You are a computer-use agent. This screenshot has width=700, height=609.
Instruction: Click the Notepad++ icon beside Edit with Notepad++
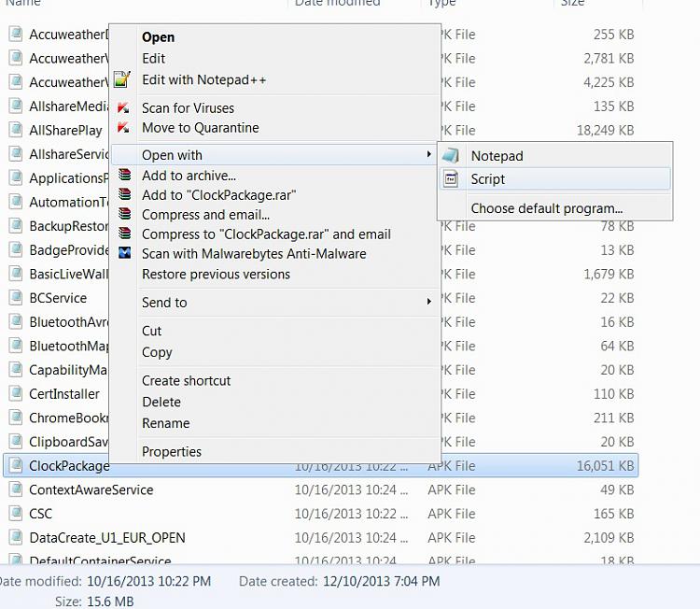click(122, 80)
